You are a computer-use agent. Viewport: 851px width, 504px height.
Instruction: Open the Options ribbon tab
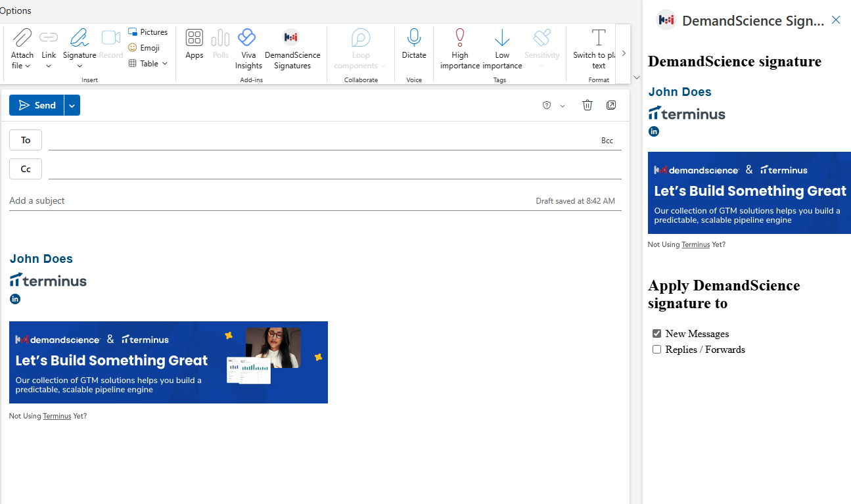[x=15, y=11]
